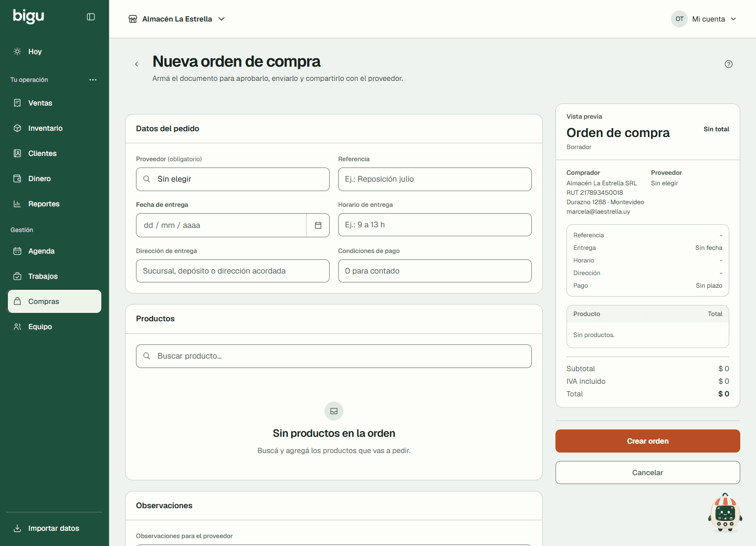
Task: Expand the Almacén La Estrella store dropdown
Action: (177, 19)
